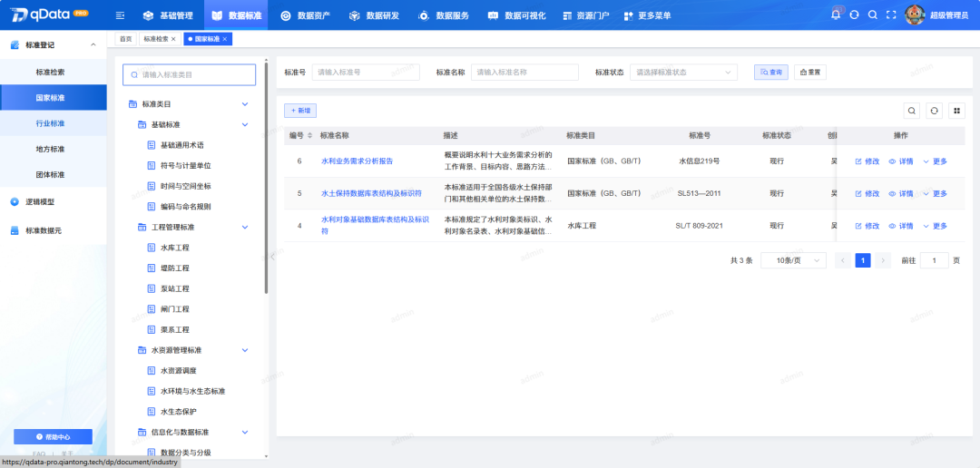
Task: Close the 国家标准 tab
Action: point(224,39)
